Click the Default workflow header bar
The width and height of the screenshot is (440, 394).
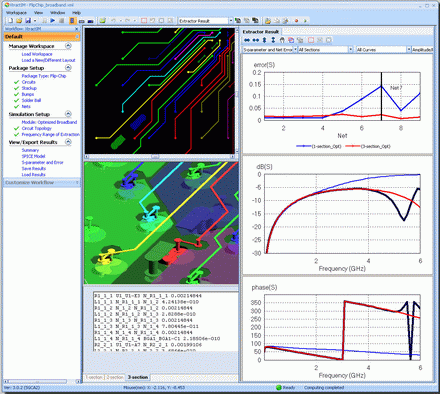(x=42, y=36)
